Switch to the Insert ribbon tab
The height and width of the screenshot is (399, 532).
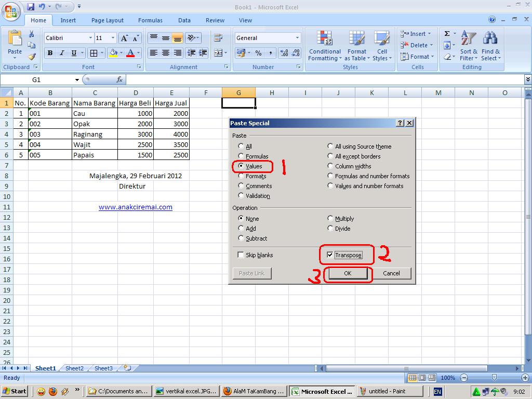point(68,20)
